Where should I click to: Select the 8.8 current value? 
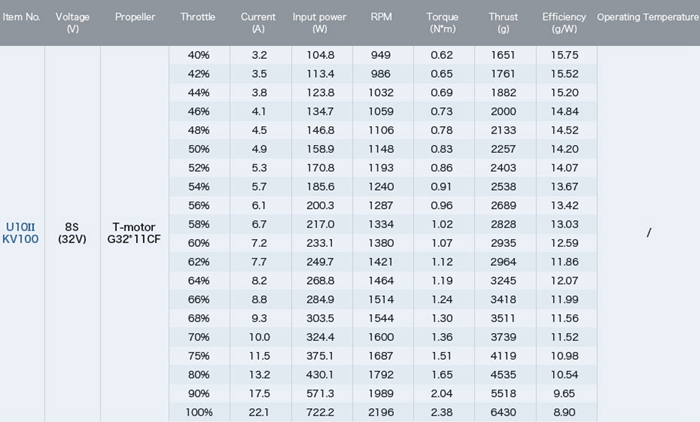click(x=259, y=300)
